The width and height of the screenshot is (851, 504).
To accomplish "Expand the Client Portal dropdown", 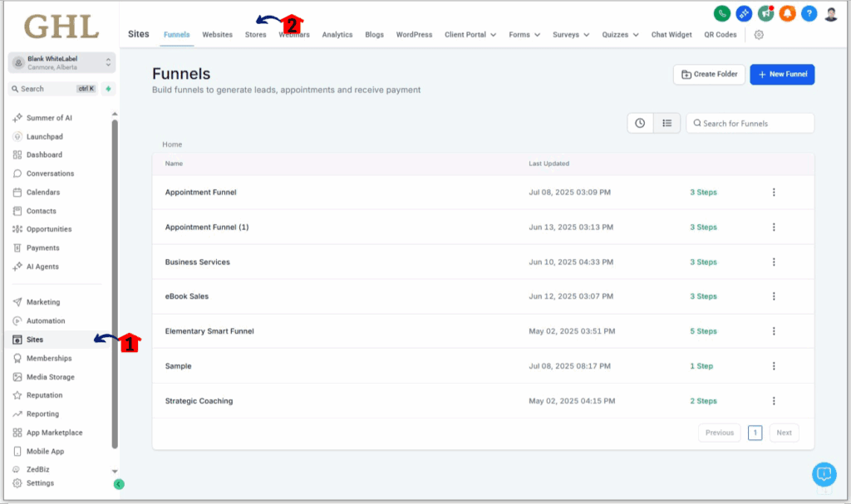I will pyautogui.click(x=470, y=35).
